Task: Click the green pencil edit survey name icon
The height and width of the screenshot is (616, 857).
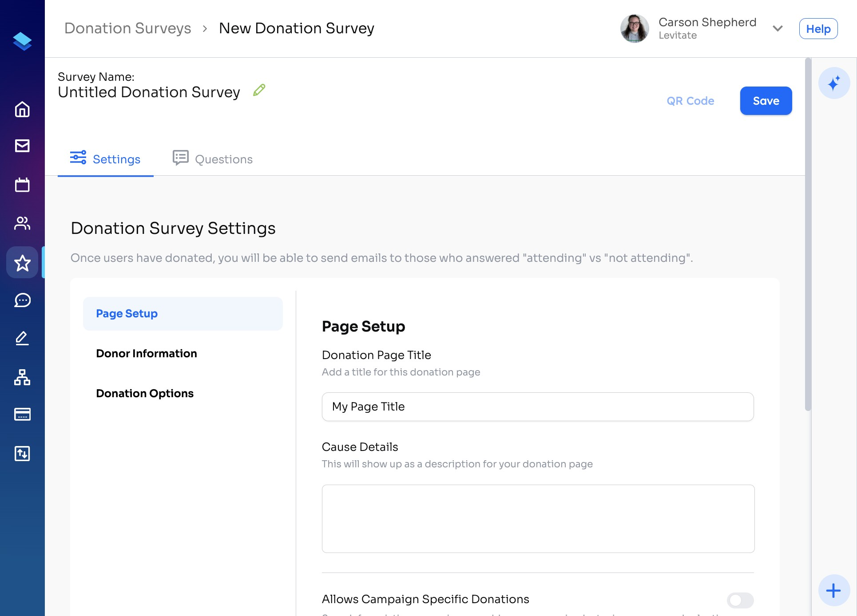Action: coord(259,90)
